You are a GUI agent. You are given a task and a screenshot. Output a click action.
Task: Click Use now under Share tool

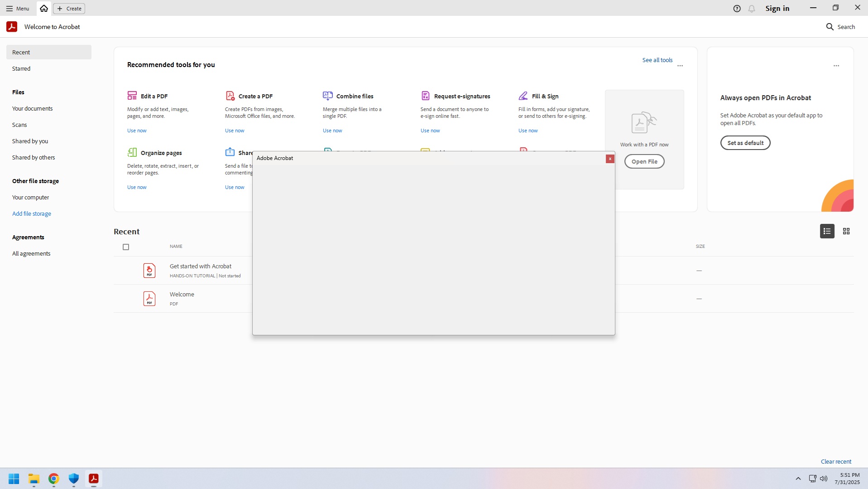[x=235, y=187]
